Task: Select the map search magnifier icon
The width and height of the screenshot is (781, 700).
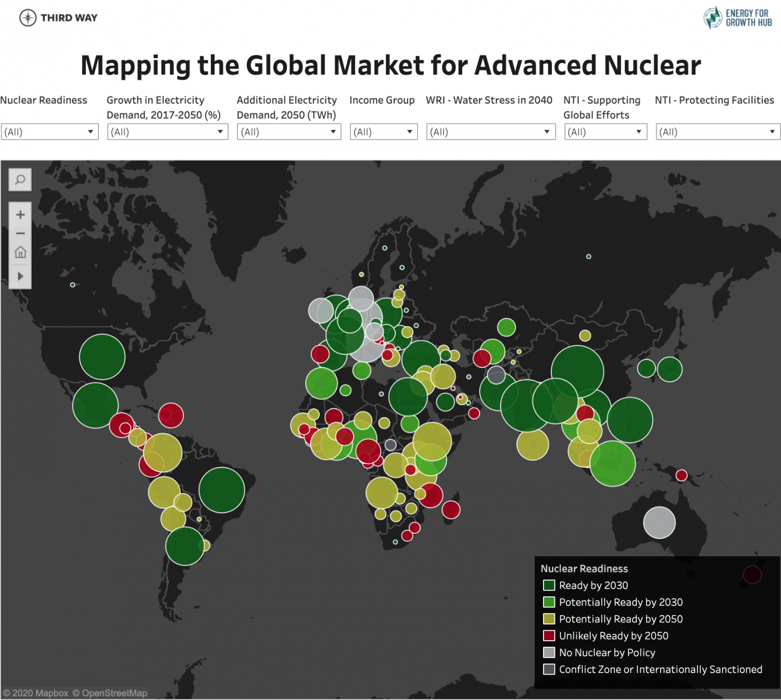Action: (x=20, y=179)
